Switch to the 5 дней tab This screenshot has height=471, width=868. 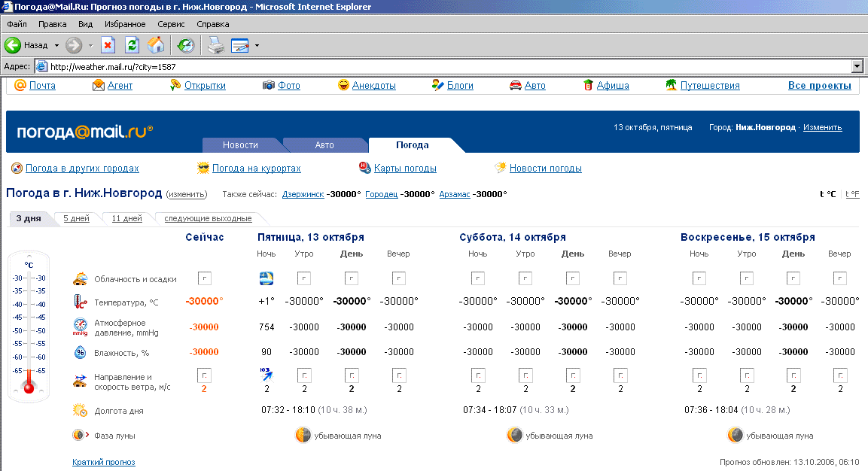76,219
